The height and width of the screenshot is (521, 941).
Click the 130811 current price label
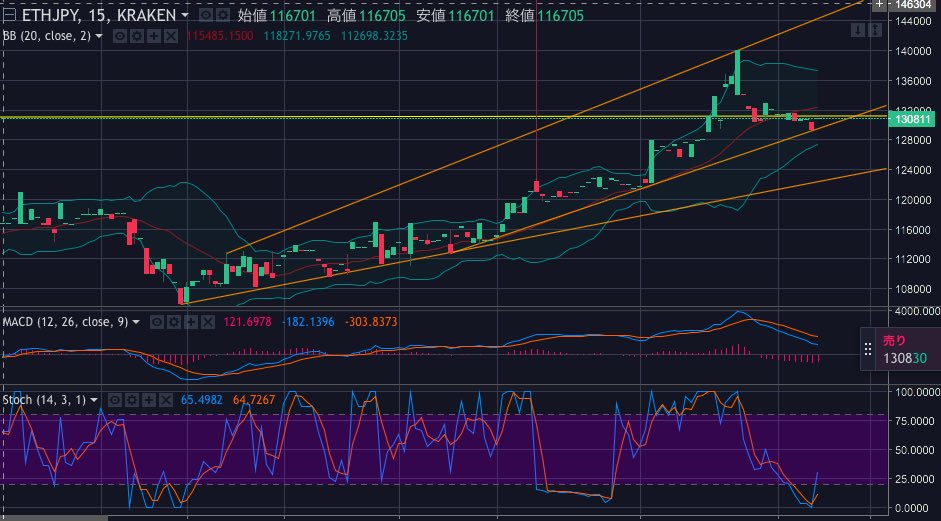(x=912, y=119)
